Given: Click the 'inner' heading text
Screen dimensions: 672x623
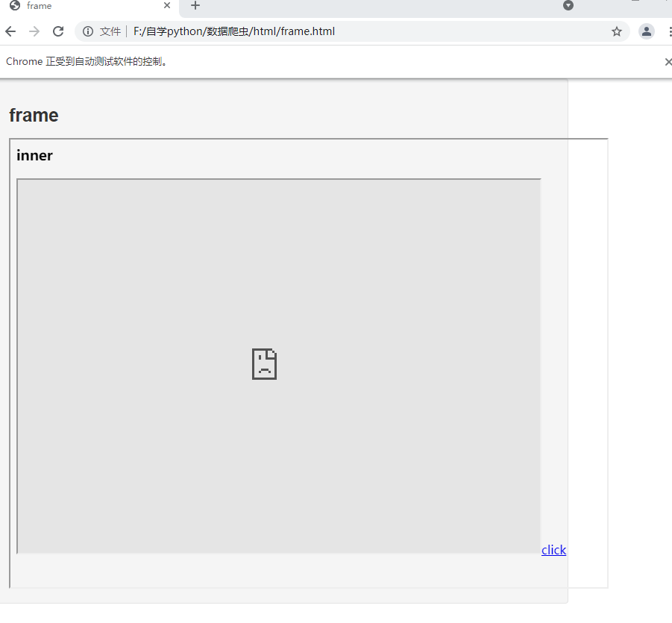Looking at the screenshot, I should tap(35, 155).
